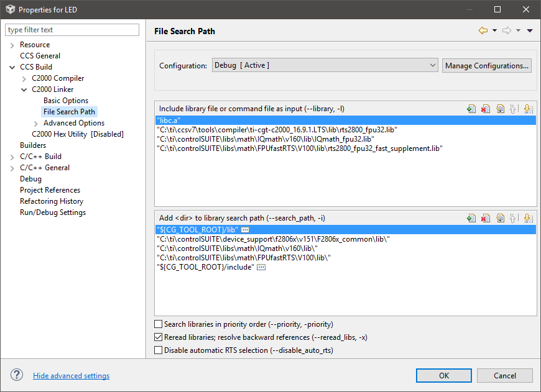Open the Run/Debug Settings page
The image size is (541, 392).
coord(53,212)
